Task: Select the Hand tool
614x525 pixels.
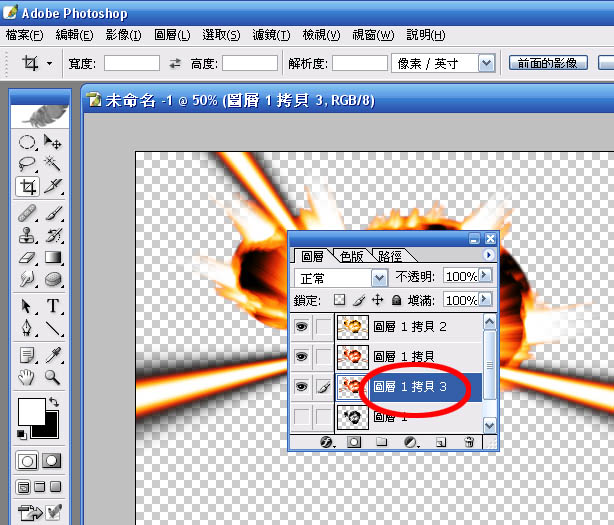Action: (28, 377)
